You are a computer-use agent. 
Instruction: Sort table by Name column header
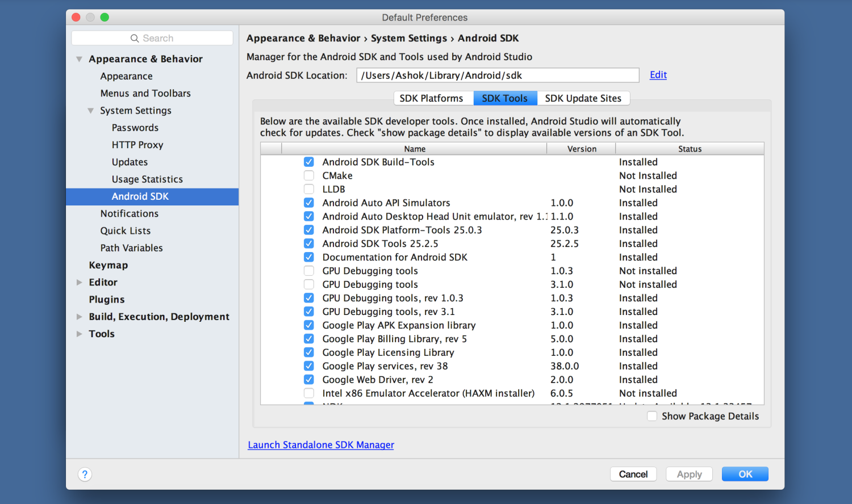[x=415, y=149]
